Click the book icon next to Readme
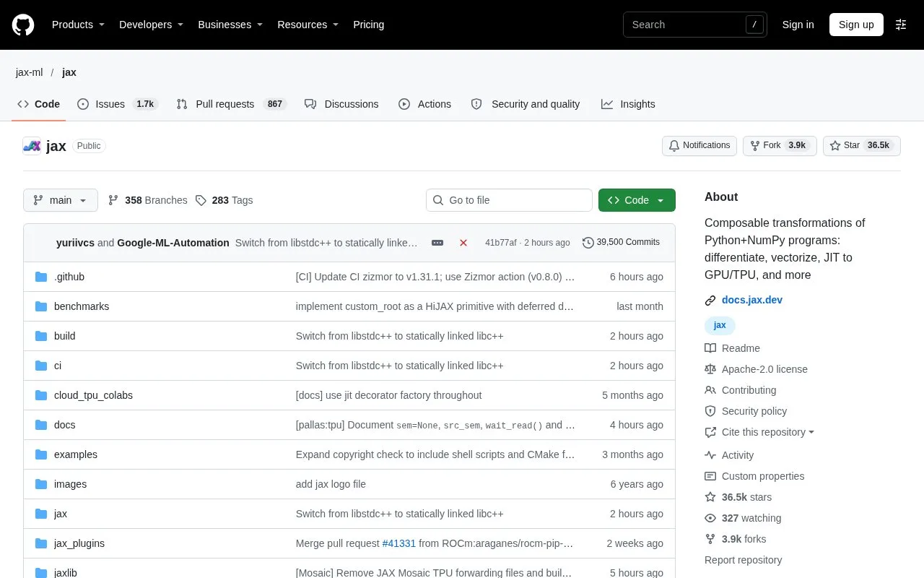Viewport: 924px width, 578px height. 710,348
